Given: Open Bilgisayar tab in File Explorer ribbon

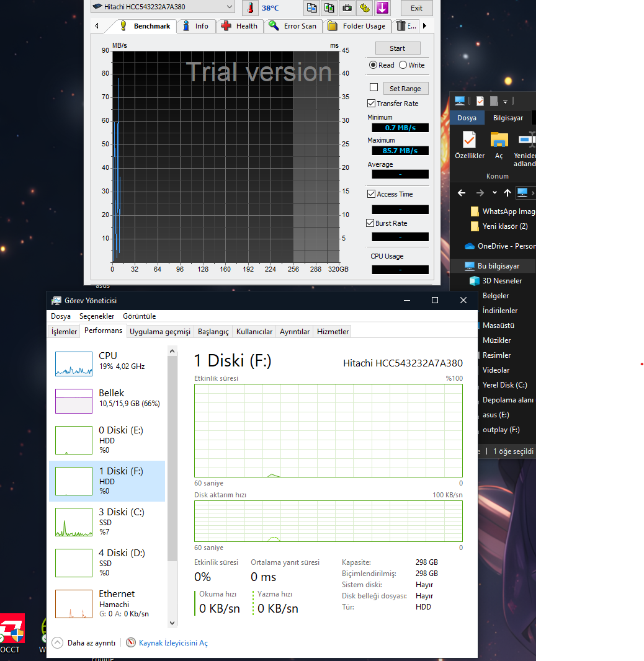Looking at the screenshot, I should (508, 118).
